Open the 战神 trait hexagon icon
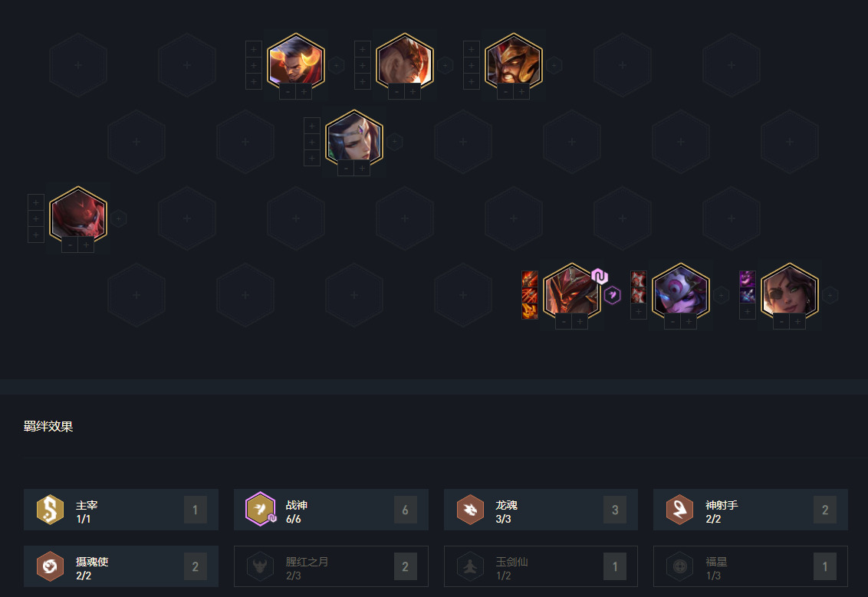The height and width of the screenshot is (597, 868). [x=260, y=509]
